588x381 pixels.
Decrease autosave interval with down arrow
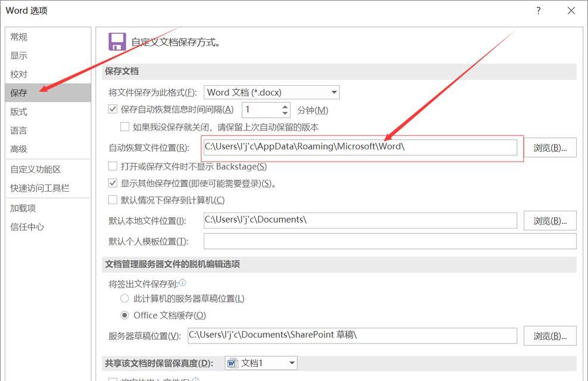285,113
